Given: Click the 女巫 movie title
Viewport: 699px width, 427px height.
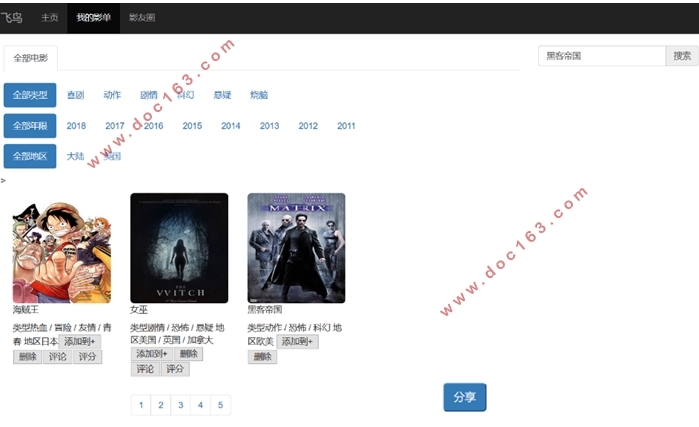Looking at the screenshot, I should 139,309.
